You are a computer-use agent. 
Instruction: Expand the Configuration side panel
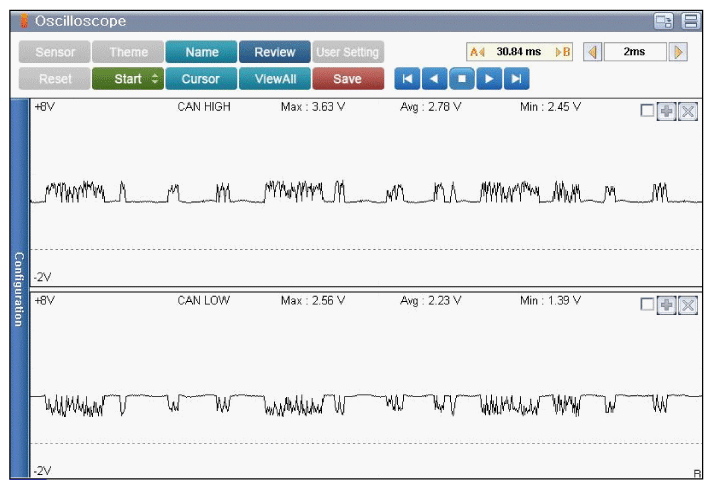click(18, 289)
